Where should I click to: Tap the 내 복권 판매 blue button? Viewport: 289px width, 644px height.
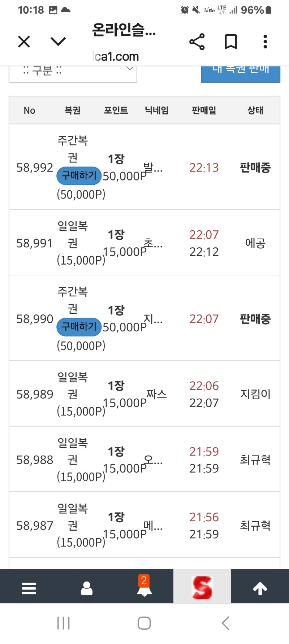click(241, 71)
